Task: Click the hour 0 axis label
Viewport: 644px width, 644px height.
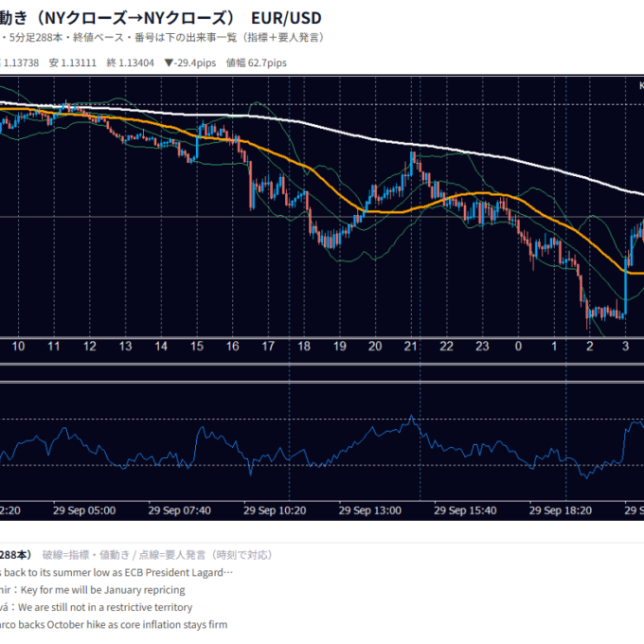Action: pos(518,347)
